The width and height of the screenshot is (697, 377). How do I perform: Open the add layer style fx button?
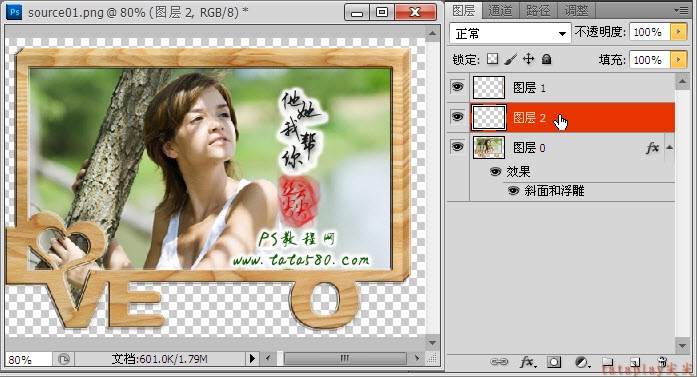tap(528, 362)
